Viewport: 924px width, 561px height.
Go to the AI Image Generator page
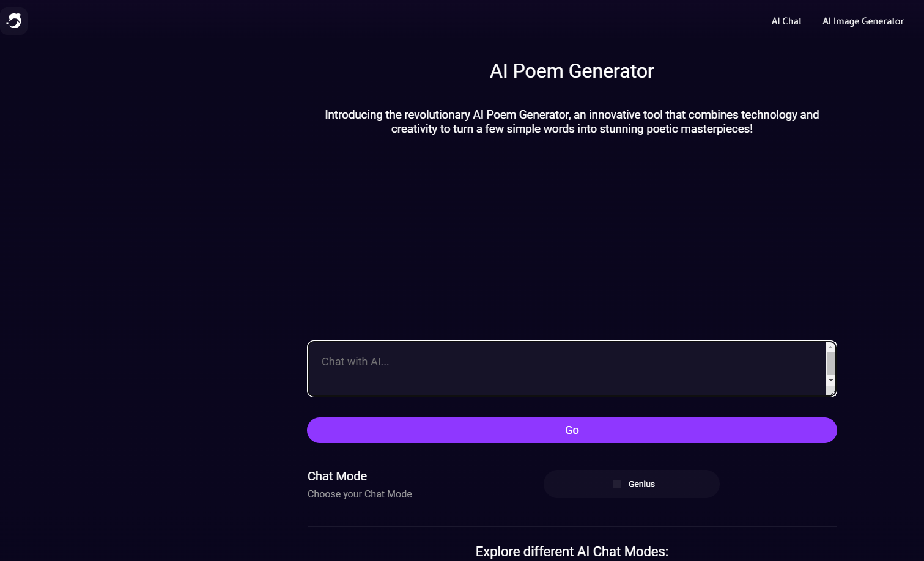click(x=863, y=21)
